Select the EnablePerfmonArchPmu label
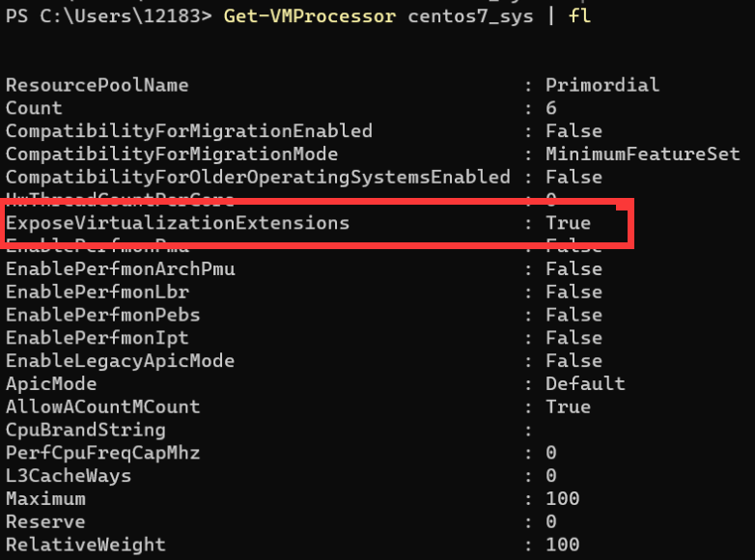Screen dimensions: 755x560 (121, 269)
